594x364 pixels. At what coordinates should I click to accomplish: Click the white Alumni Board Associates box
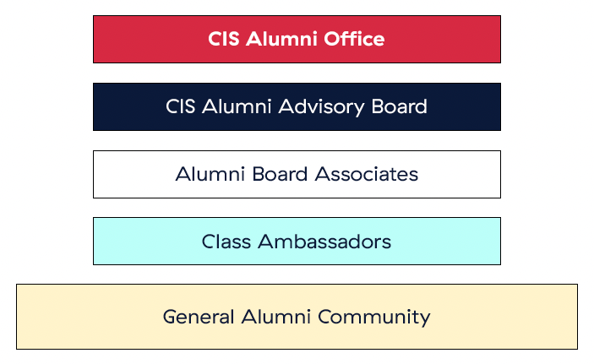coord(297,174)
